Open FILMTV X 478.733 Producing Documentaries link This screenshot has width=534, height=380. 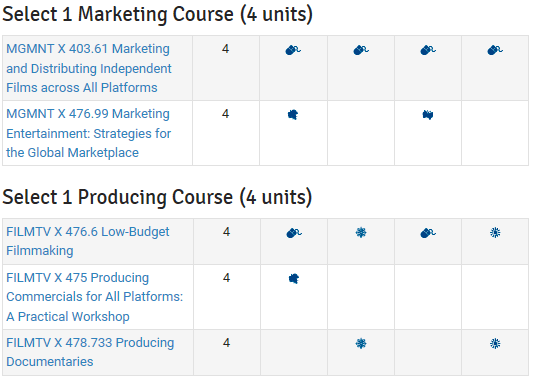coord(90,352)
